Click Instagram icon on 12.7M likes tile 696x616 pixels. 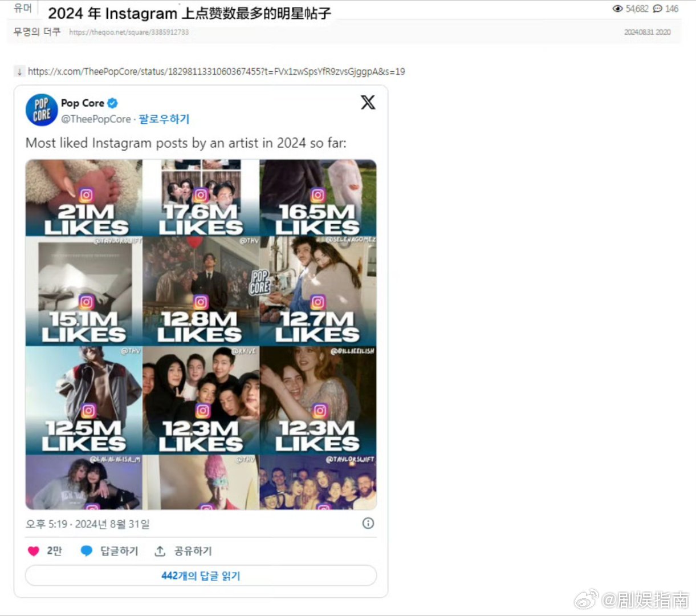[x=318, y=302]
